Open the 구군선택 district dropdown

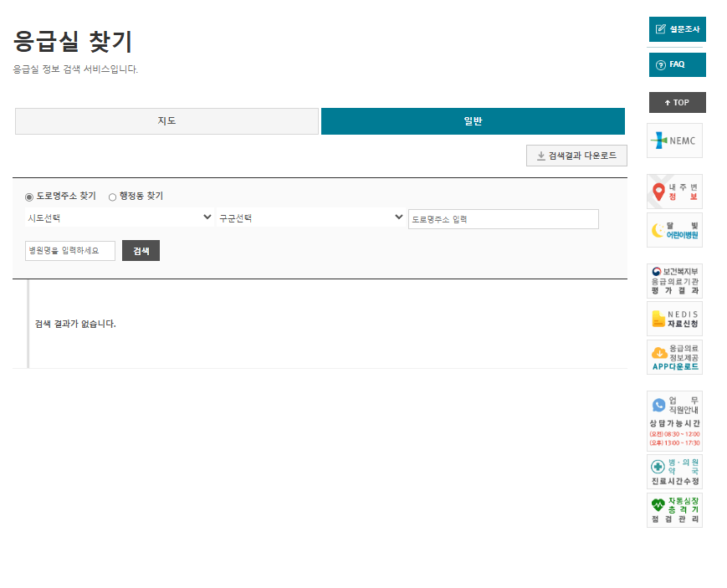(312, 217)
